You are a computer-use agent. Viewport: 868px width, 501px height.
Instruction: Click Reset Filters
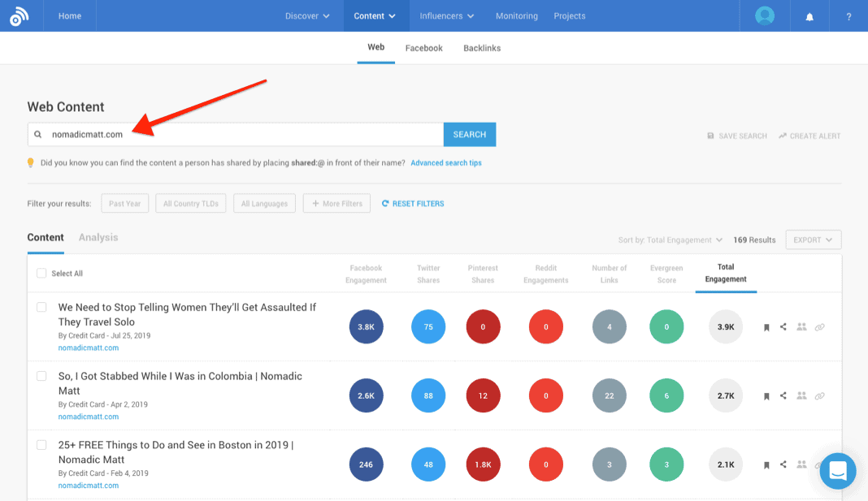[x=413, y=204]
